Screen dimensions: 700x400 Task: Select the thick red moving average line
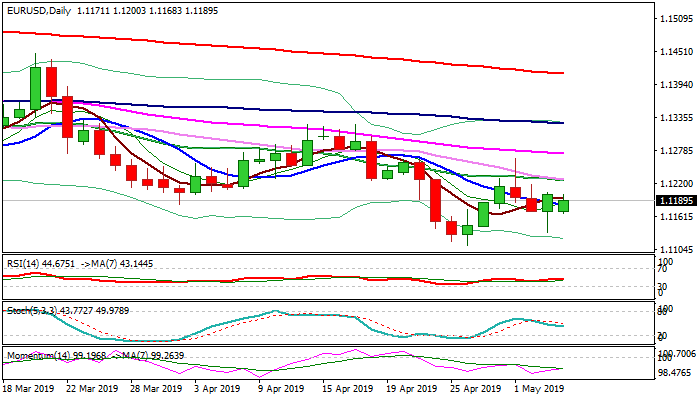click(x=300, y=49)
